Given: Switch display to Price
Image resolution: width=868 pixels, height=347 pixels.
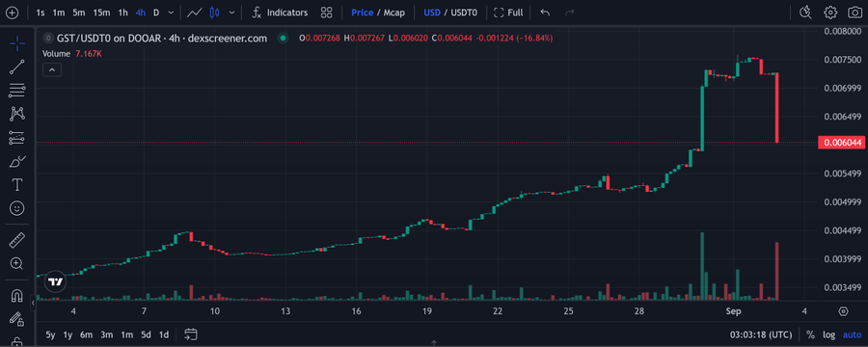Looking at the screenshot, I should (x=362, y=13).
